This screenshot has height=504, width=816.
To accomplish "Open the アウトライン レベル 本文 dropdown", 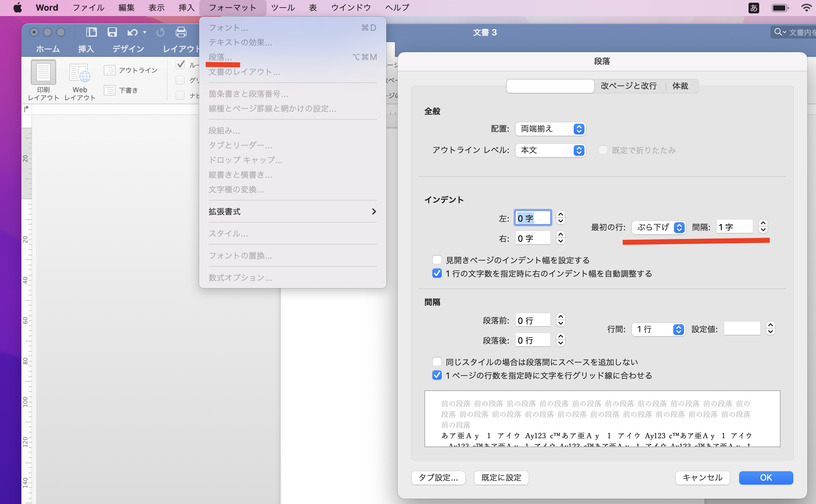I will click(x=550, y=150).
